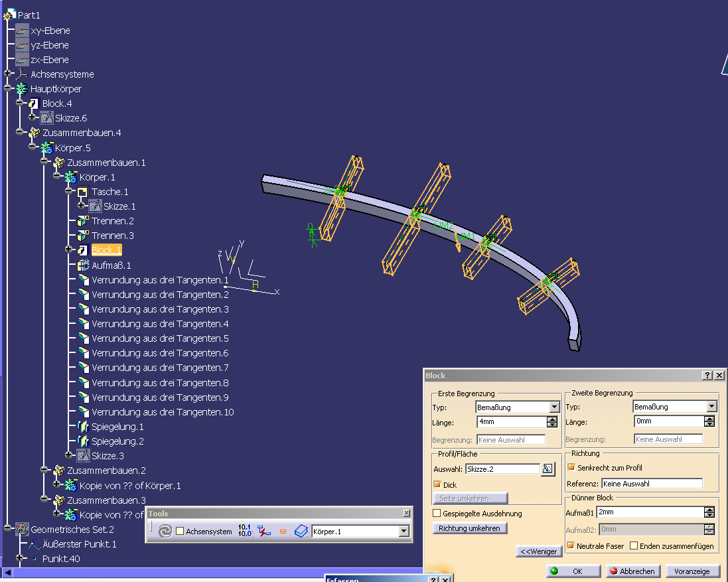
Task: Click the Voranzeige button
Action: [692, 571]
